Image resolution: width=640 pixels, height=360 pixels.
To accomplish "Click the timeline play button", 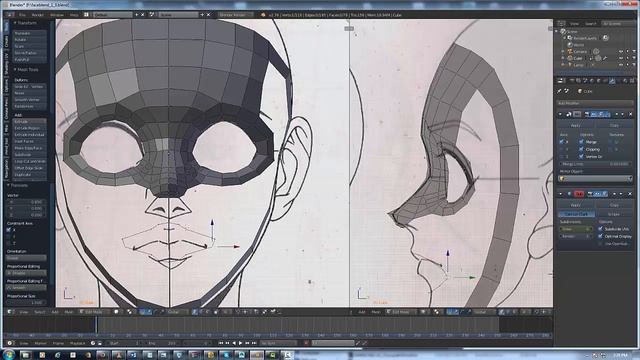I will (240, 343).
